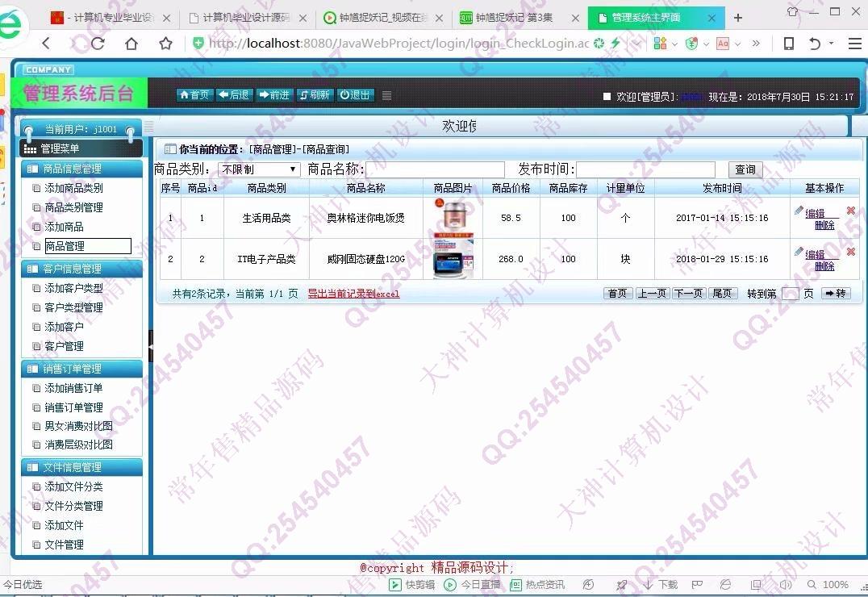Click the browser hamburger menu icon
This screenshot has height=597, width=868.
[855, 44]
